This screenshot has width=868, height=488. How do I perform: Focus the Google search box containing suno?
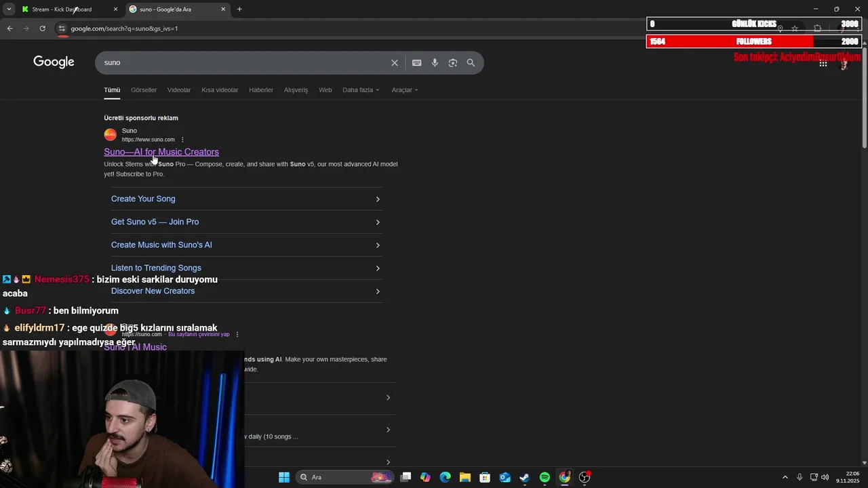pos(244,62)
